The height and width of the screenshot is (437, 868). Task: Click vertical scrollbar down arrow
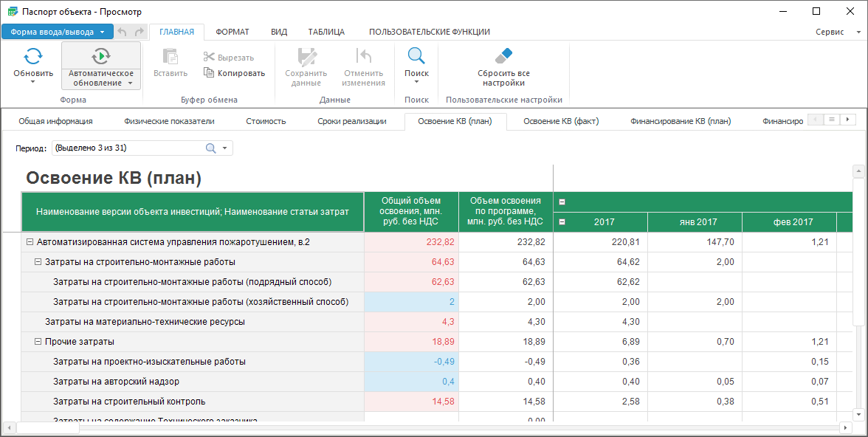(858, 413)
